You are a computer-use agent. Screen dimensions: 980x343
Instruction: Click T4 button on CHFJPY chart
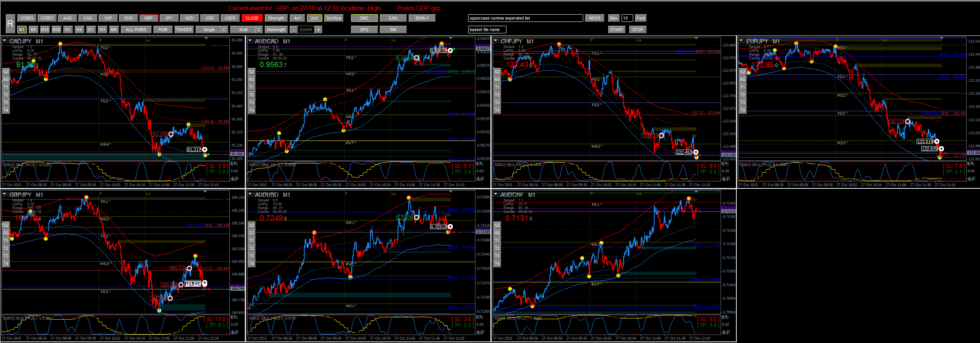pyautogui.click(x=497, y=110)
